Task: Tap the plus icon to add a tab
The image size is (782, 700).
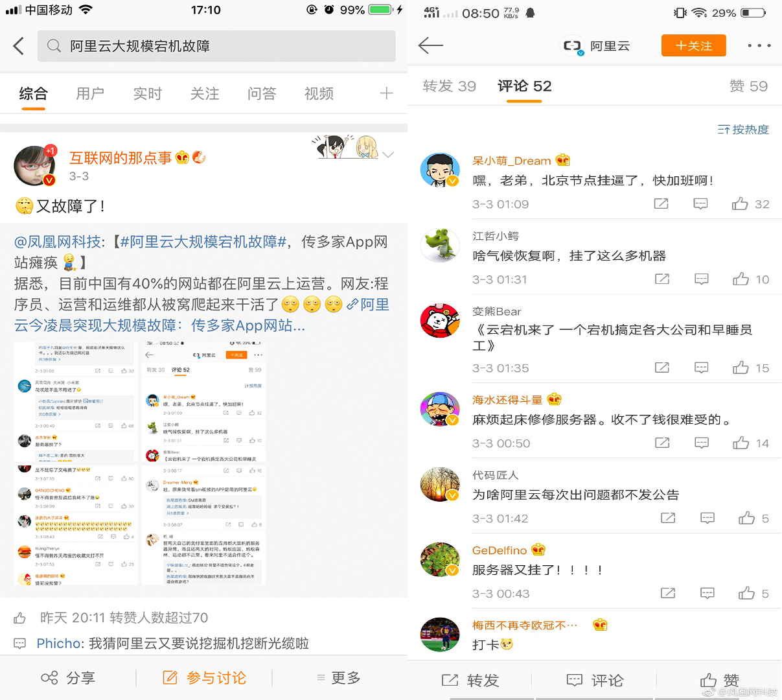Action: click(x=386, y=94)
